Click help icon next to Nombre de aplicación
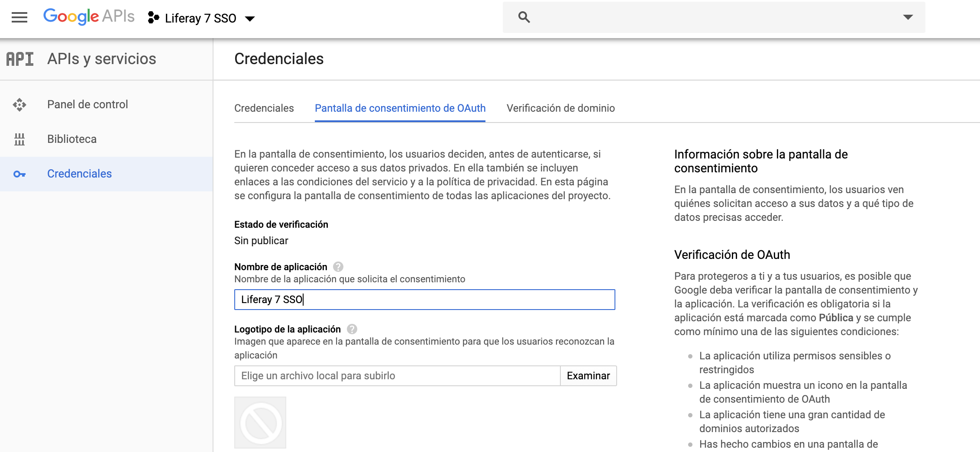 tap(338, 267)
